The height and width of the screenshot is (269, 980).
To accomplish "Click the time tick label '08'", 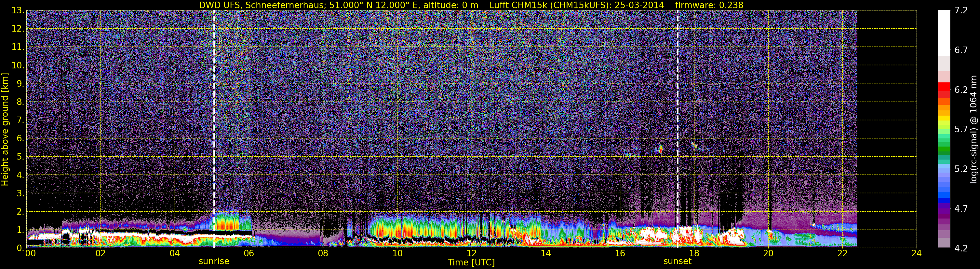I will coord(323,253).
